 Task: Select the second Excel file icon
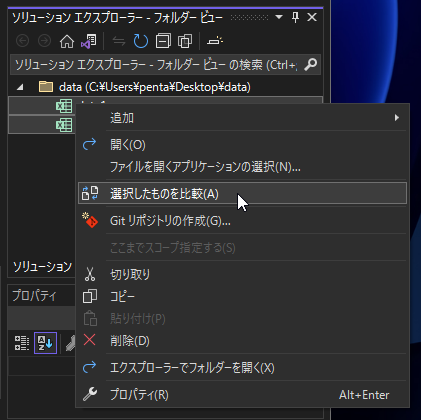coord(64,125)
